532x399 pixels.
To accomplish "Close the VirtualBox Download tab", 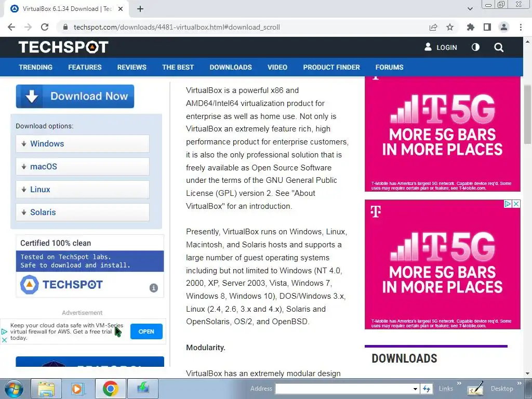I will [121, 9].
